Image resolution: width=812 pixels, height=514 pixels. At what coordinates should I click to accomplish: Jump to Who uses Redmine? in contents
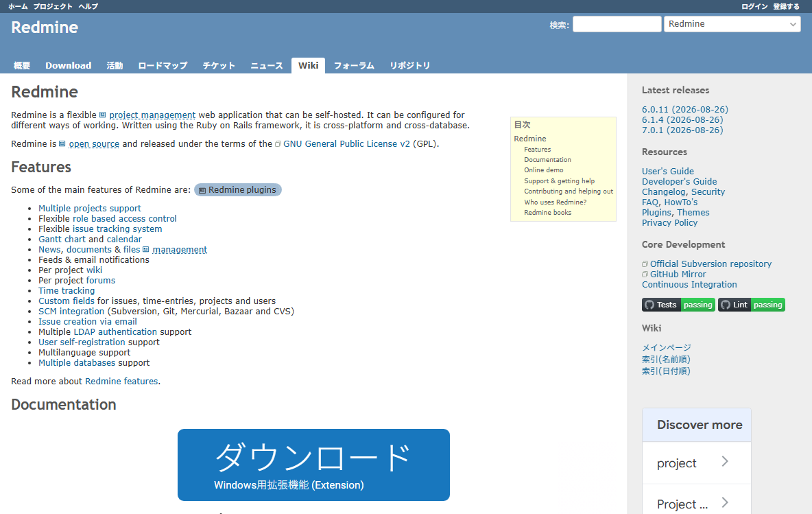coord(555,202)
